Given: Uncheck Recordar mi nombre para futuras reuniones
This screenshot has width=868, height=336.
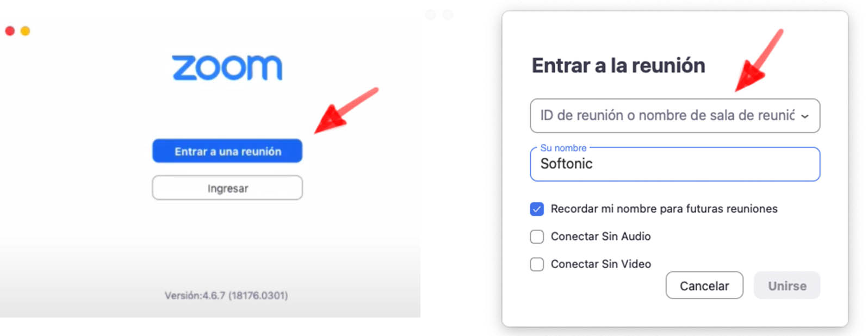Looking at the screenshot, I should pyautogui.click(x=536, y=209).
